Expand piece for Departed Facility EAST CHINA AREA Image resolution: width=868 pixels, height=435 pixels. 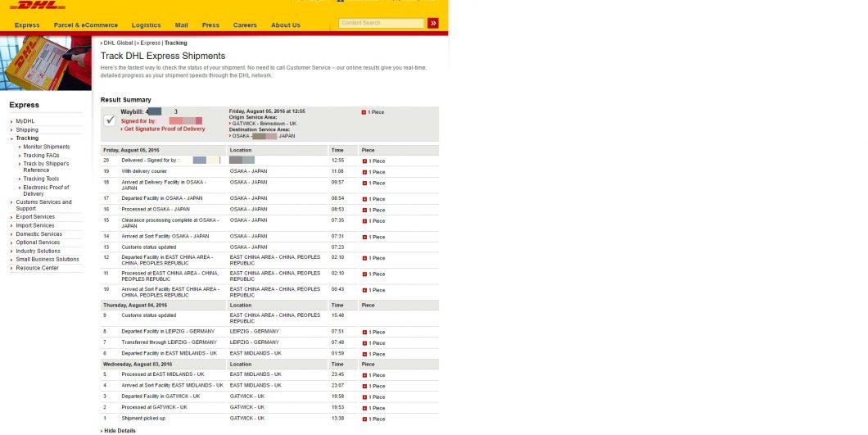click(364, 258)
